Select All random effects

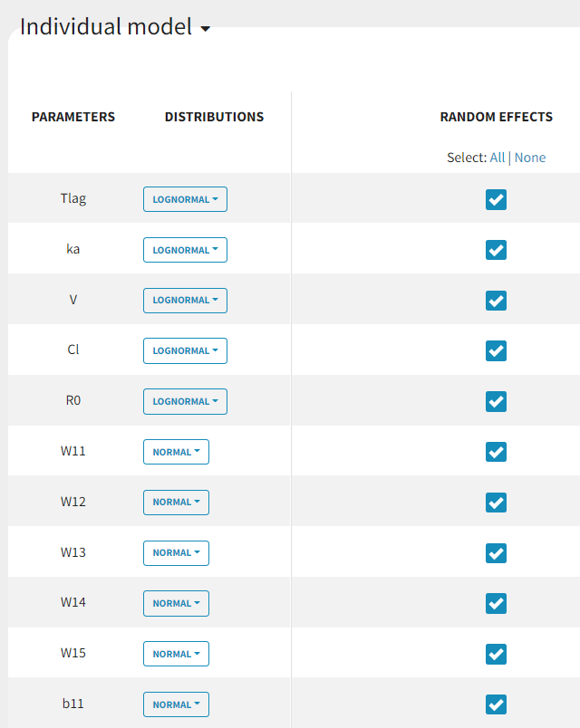tap(497, 158)
